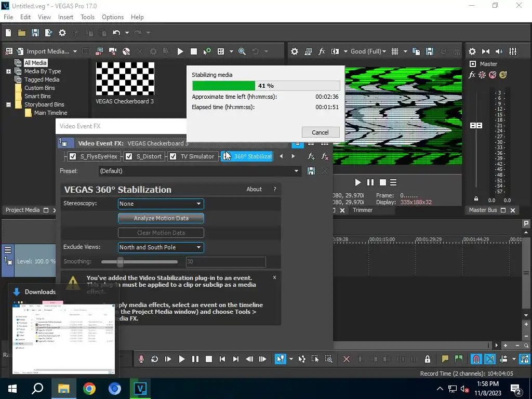Screen dimensions: 532x399
Task: Click About in 360° Stabilization panel
Action: pyautogui.click(x=254, y=189)
